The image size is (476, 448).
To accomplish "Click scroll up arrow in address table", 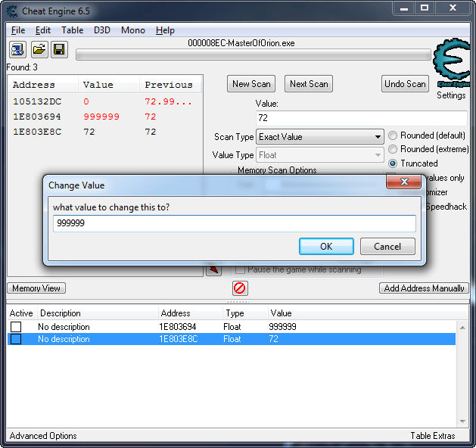I will tap(462, 328).
